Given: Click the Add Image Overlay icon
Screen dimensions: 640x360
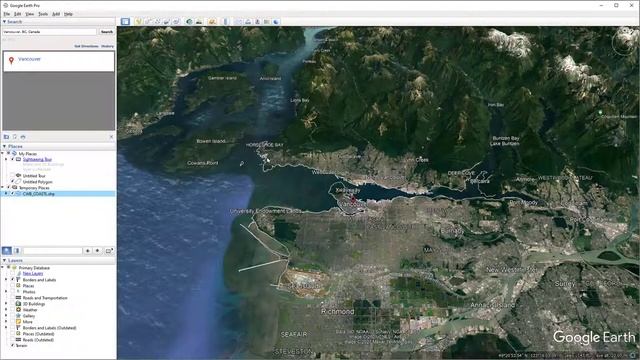Looking at the screenshot, I should (x=167, y=22).
